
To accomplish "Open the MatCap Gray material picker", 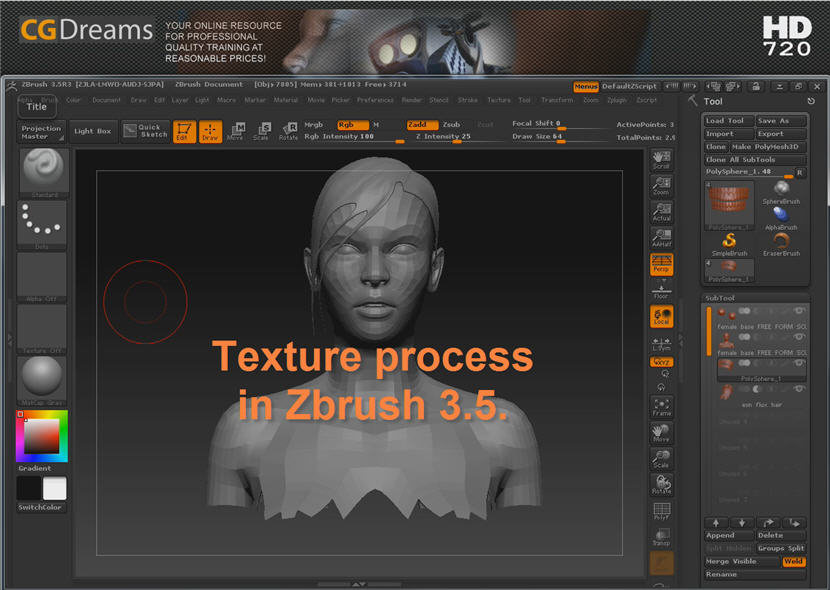I will [42, 381].
